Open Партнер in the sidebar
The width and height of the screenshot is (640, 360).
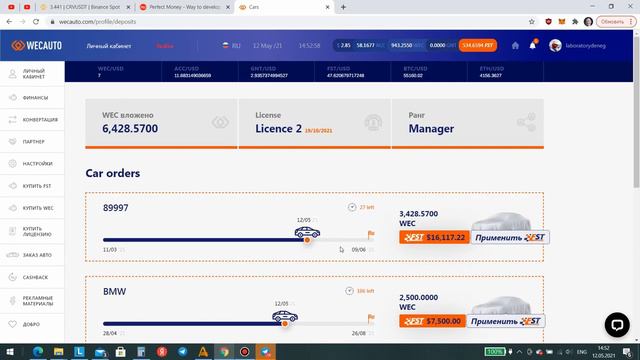(32, 142)
